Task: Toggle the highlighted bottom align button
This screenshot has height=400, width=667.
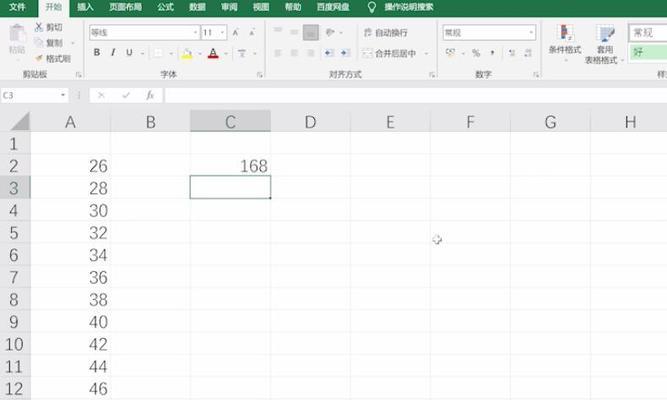Action: point(311,33)
